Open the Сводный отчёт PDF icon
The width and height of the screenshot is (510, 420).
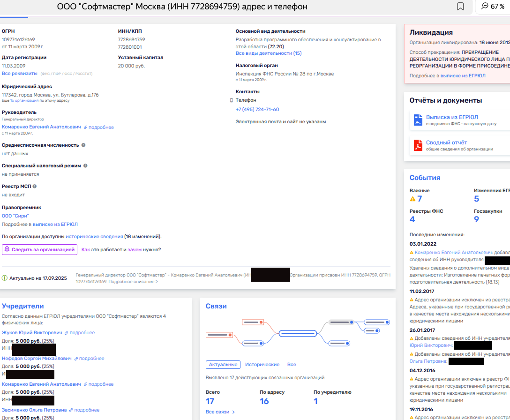pyautogui.click(x=418, y=145)
